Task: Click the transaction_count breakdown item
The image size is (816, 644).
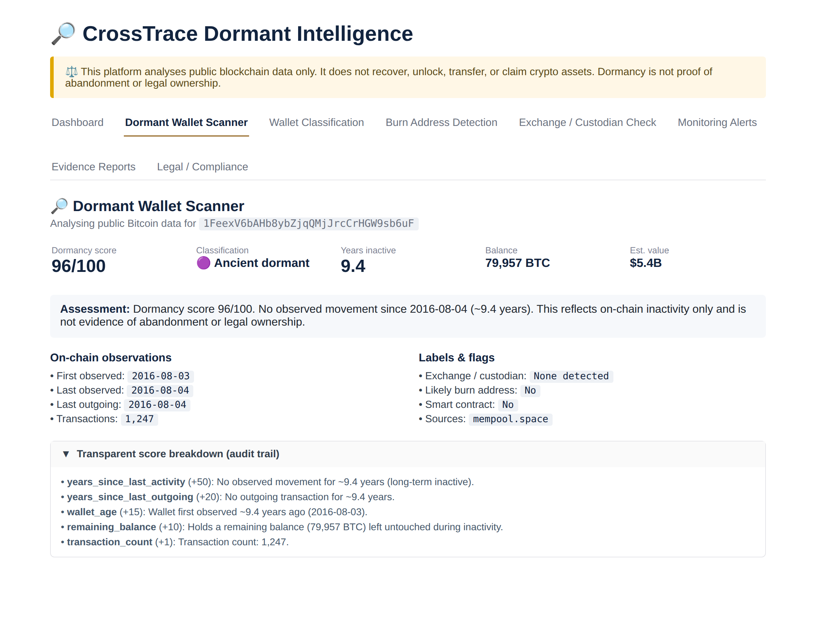Action: pos(175,542)
